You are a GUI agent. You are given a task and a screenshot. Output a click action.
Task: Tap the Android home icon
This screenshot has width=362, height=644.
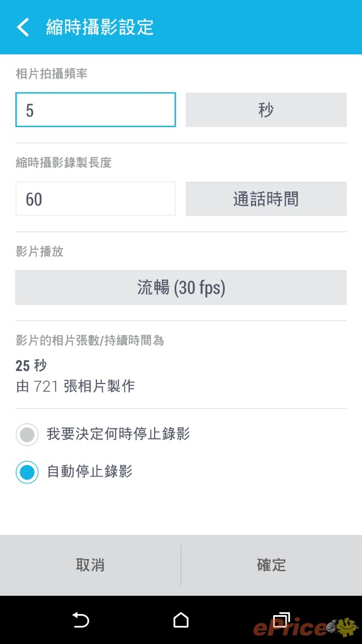[181, 621]
